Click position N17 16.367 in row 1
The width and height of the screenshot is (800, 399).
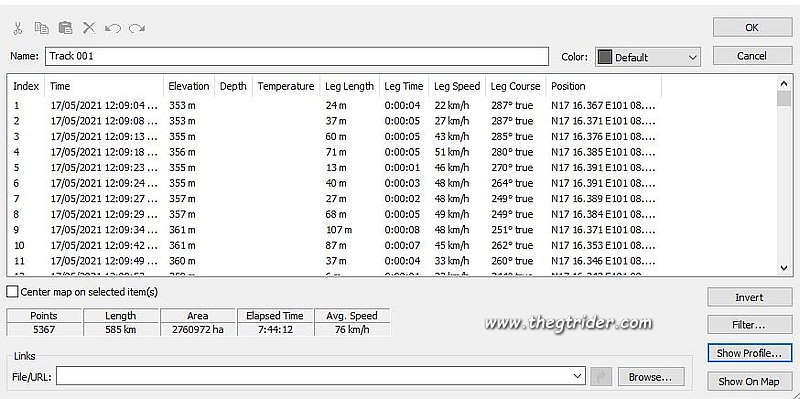click(603, 106)
